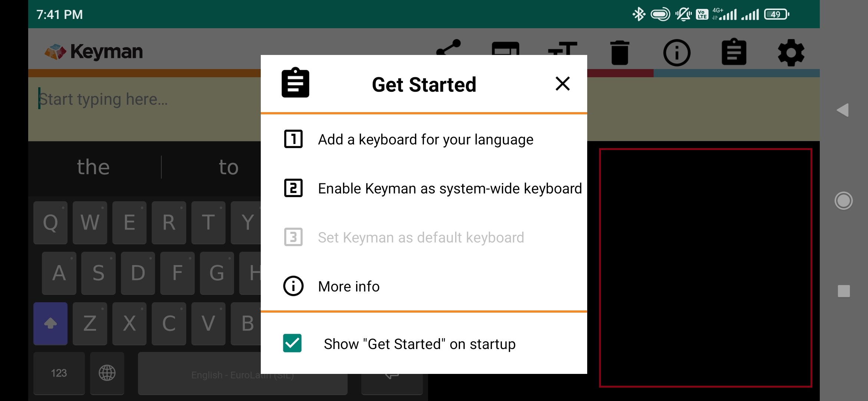This screenshot has width=868, height=401.
Task: Tap the English - EuroLatin spacebar
Action: 243,374
